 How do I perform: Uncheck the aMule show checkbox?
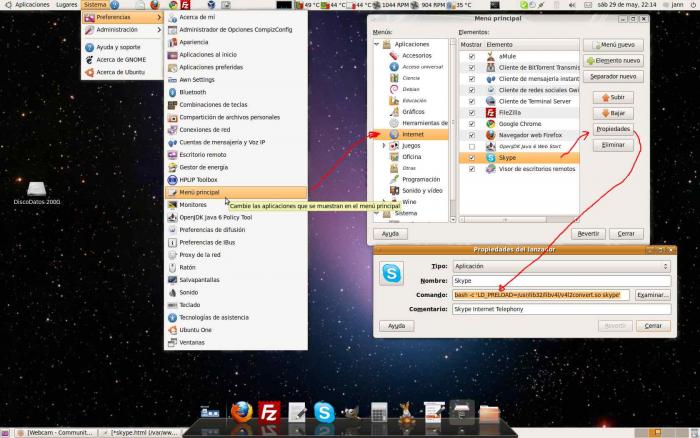tap(472, 57)
